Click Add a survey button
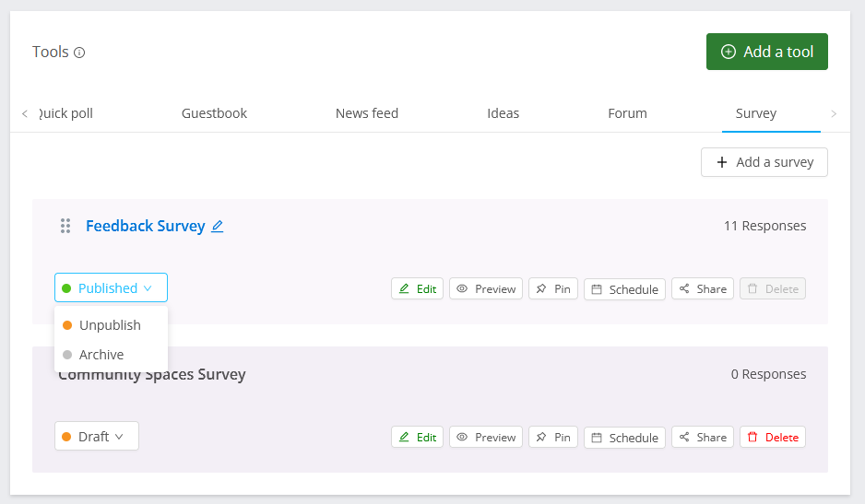This screenshot has height=504, width=865. point(764,162)
